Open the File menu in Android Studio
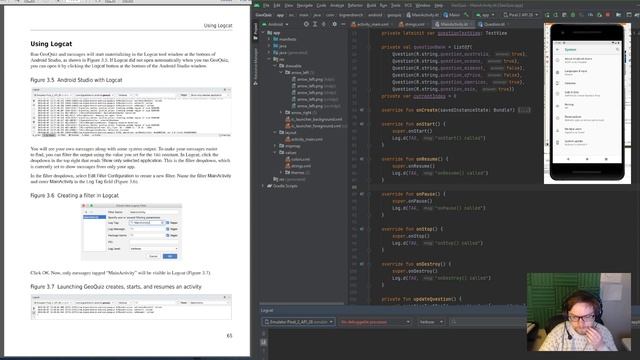This screenshot has height=360, width=640. (266, 6)
